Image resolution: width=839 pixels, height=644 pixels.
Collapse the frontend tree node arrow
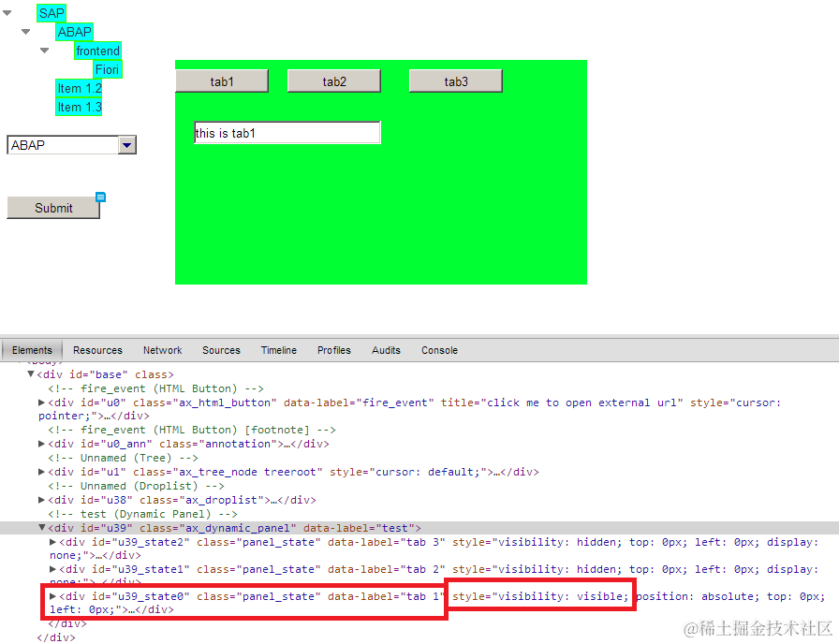44,51
